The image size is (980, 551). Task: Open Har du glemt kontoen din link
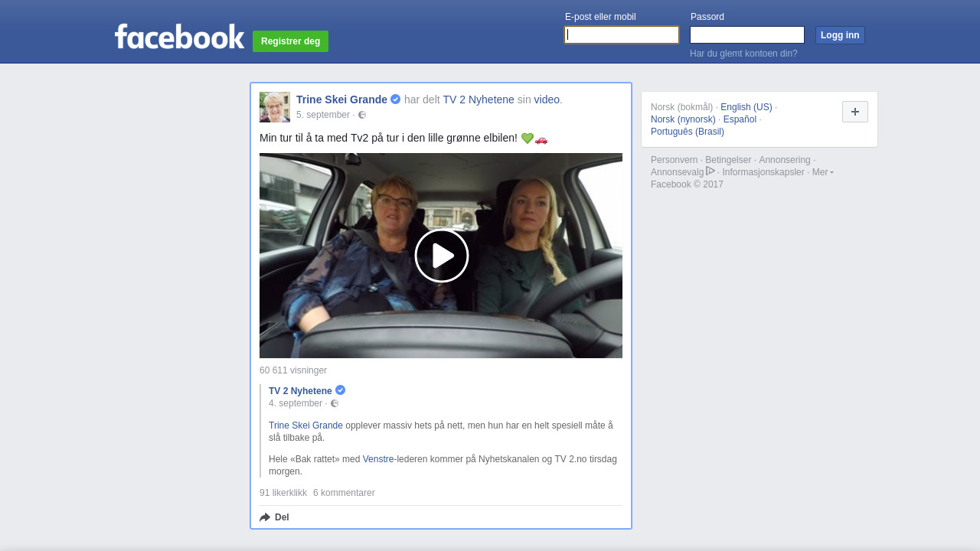click(743, 54)
